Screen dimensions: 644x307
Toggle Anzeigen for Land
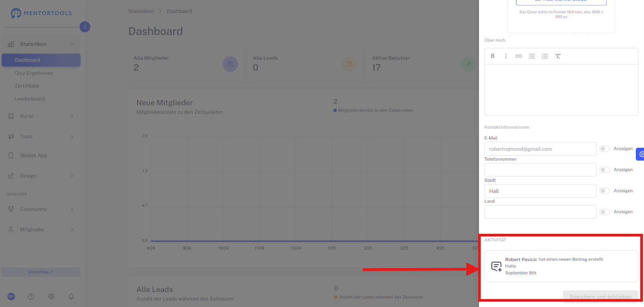point(605,212)
